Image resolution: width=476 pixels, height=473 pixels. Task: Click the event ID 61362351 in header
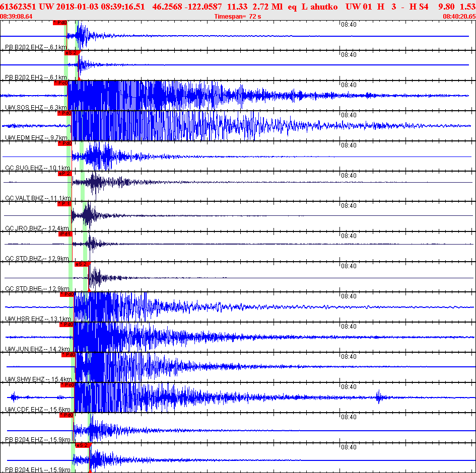[x=18, y=7]
